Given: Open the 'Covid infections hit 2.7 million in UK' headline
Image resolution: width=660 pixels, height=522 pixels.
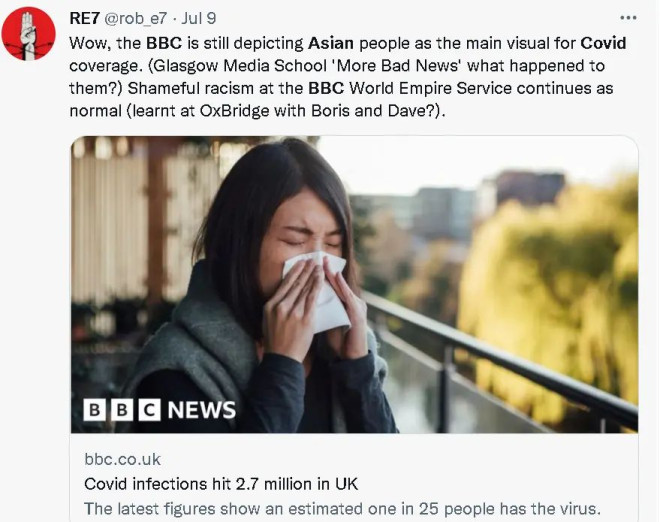Looking at the screenshot, I should (221, 484).
